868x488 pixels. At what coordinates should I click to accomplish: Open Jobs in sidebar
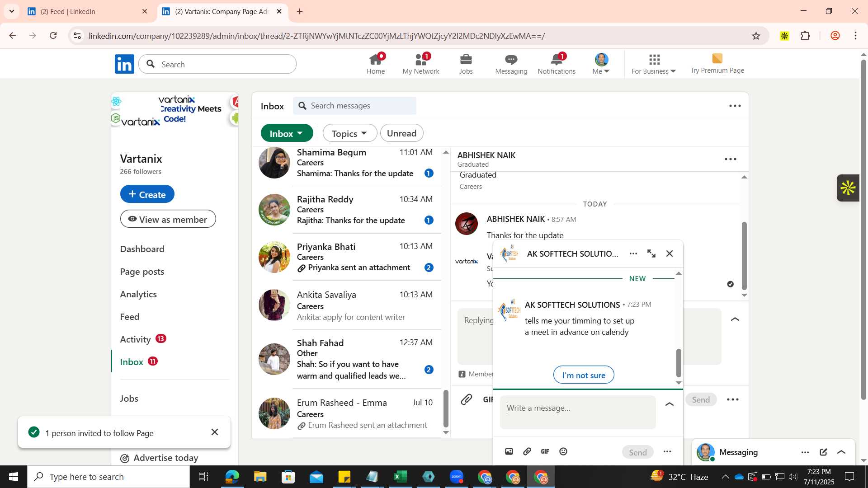point(129,399)
